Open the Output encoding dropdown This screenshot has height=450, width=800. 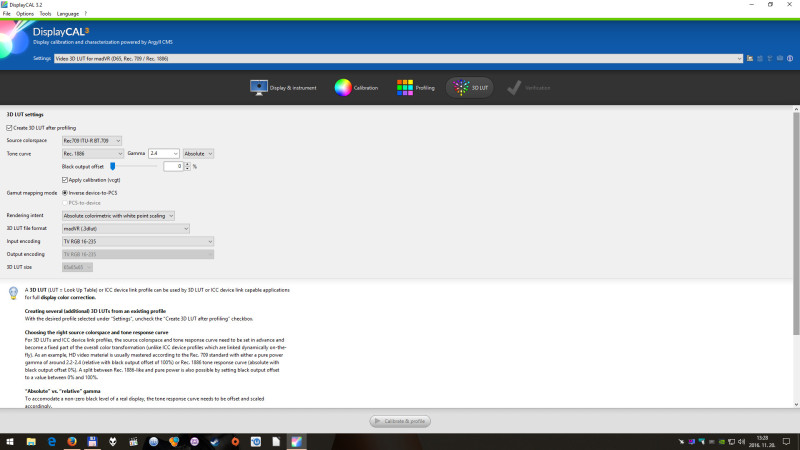tap(138, 255)
